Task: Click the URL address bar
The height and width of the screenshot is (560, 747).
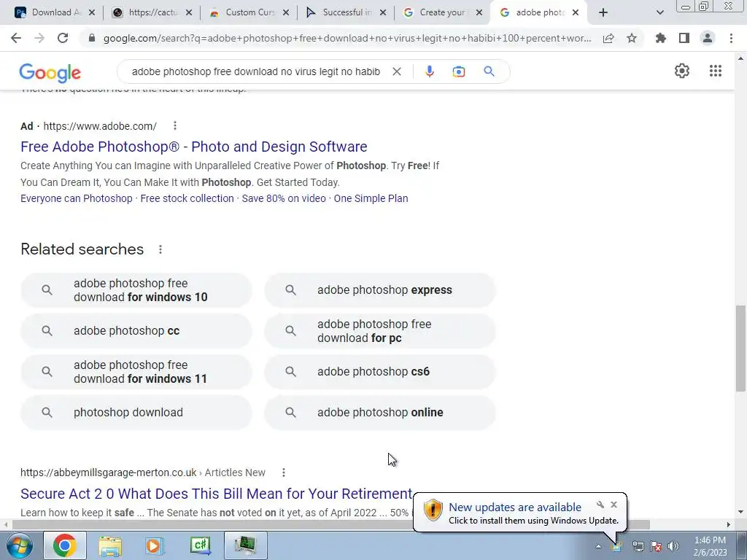Action: click(347, 38)
